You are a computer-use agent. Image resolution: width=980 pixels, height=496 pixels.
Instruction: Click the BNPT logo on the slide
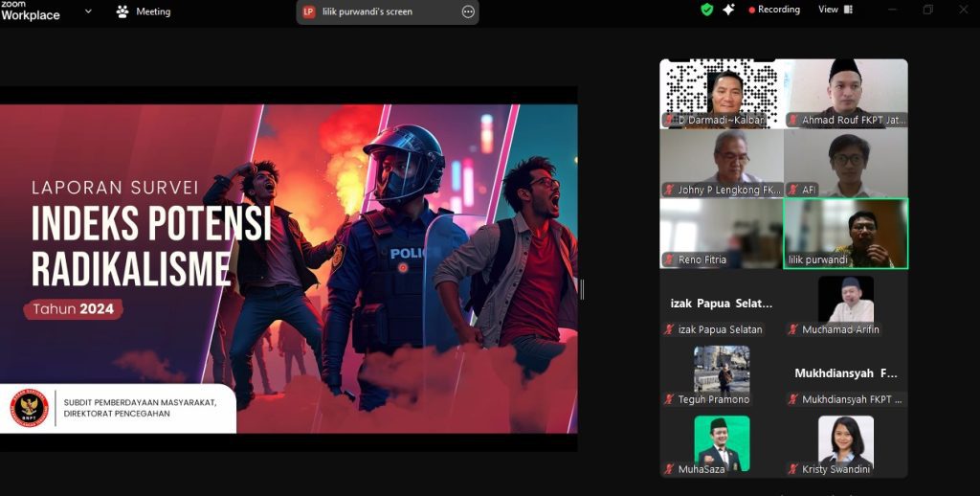click(x=29, y=408)
